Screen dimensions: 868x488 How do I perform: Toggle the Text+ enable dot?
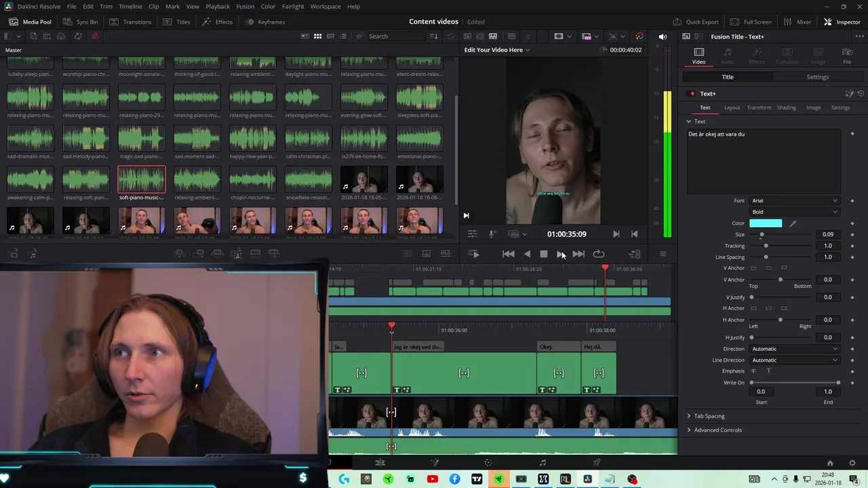[692, 94]
